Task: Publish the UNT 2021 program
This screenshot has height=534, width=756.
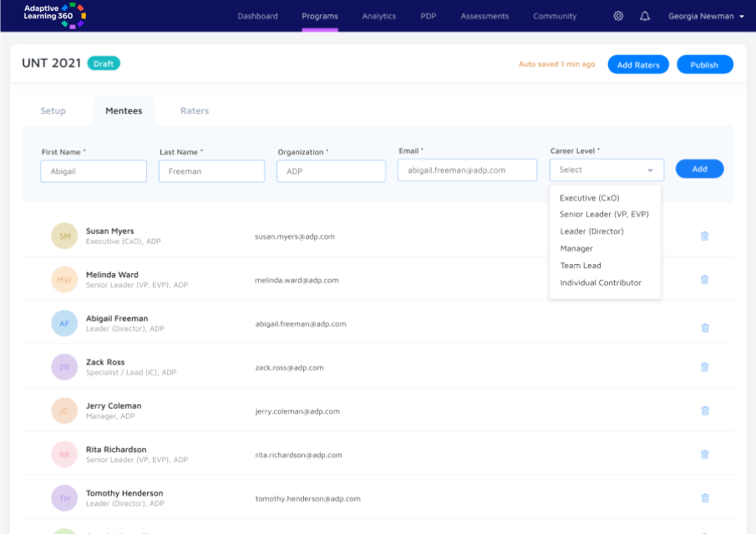Action: click(x=704, y=64)
